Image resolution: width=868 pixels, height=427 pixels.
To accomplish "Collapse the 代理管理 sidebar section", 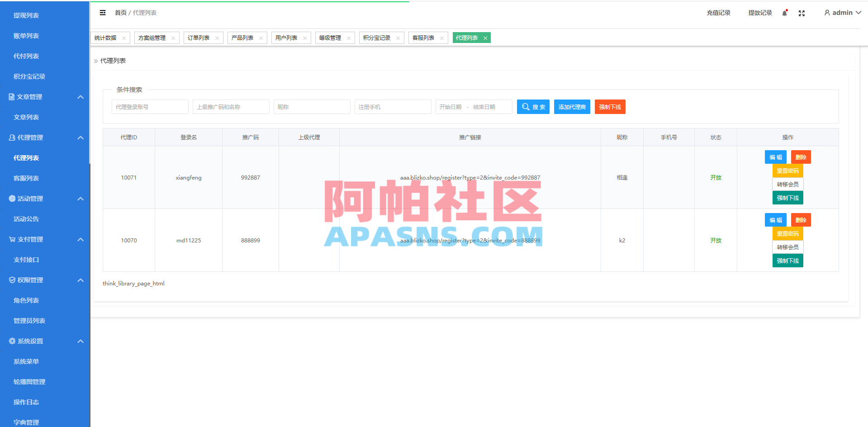I will [x=81, y=138].
